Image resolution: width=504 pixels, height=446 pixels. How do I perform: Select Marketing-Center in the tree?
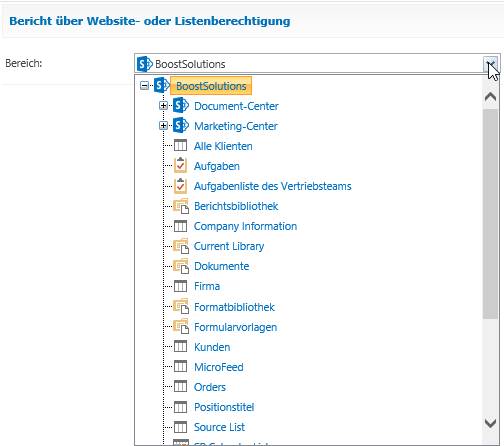tap(236, 126)
